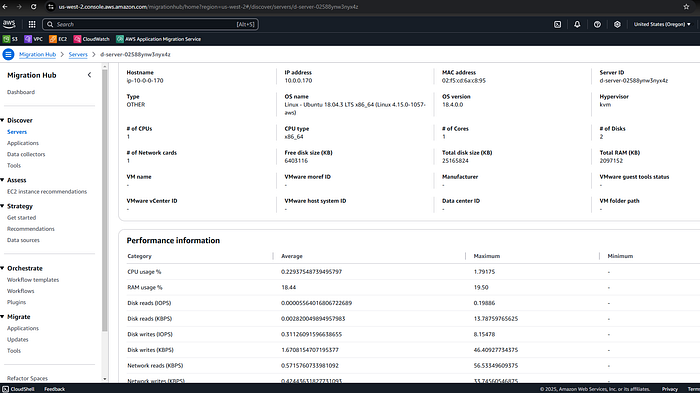
Task: Reload the page with browser refresh
Action: point(33,7)
